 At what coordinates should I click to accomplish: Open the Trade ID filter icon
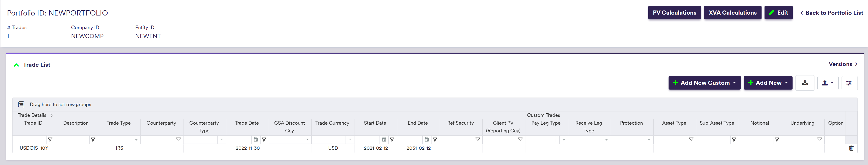pyautogui.click(x=50, y=139)
